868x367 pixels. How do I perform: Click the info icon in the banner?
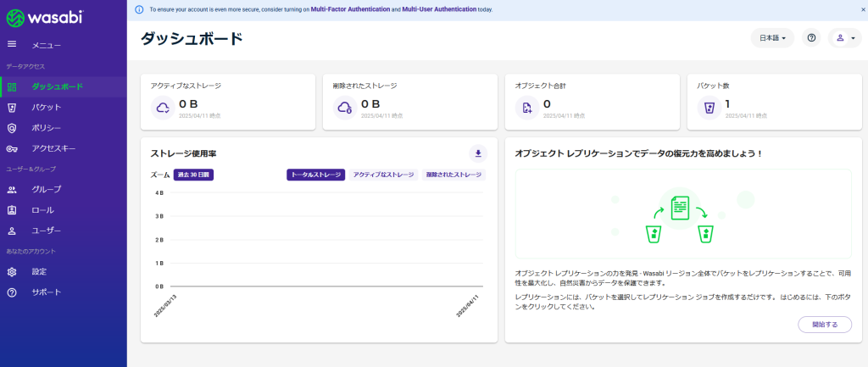(140, 9)
